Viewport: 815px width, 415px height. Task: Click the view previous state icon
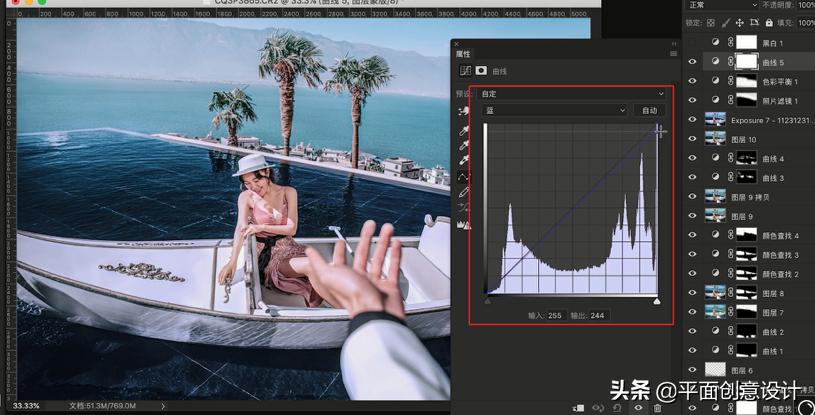(x=598, y=408)
